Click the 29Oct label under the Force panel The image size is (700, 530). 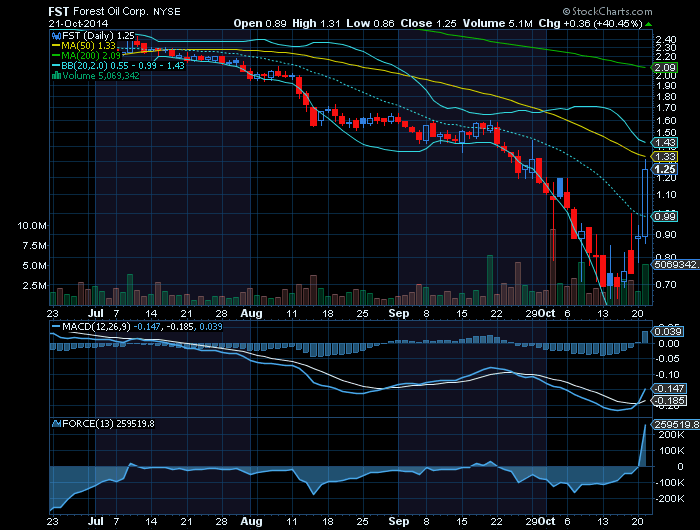[540, 521]
